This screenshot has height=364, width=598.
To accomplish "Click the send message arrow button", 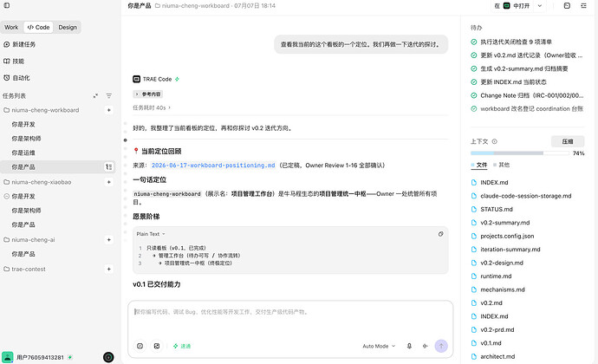I will coord(441,346).
